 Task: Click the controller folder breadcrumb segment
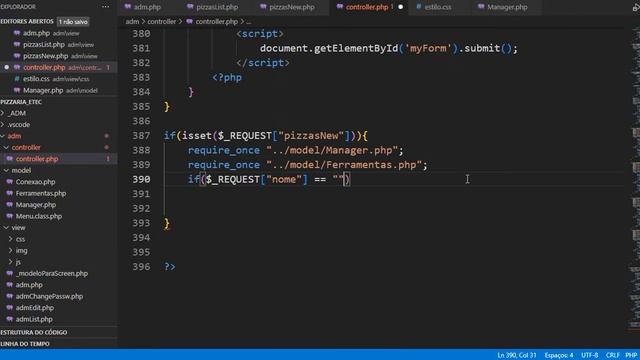tap(162, 21)
